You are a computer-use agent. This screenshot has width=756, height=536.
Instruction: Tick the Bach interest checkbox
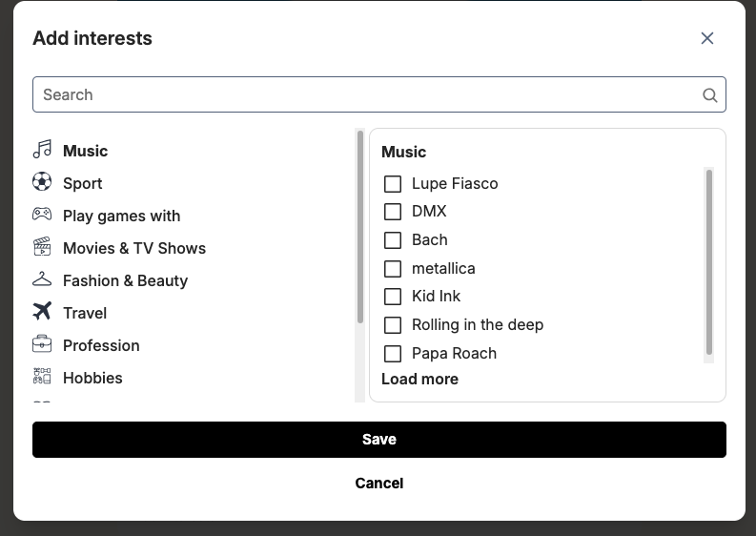point(392,239)
